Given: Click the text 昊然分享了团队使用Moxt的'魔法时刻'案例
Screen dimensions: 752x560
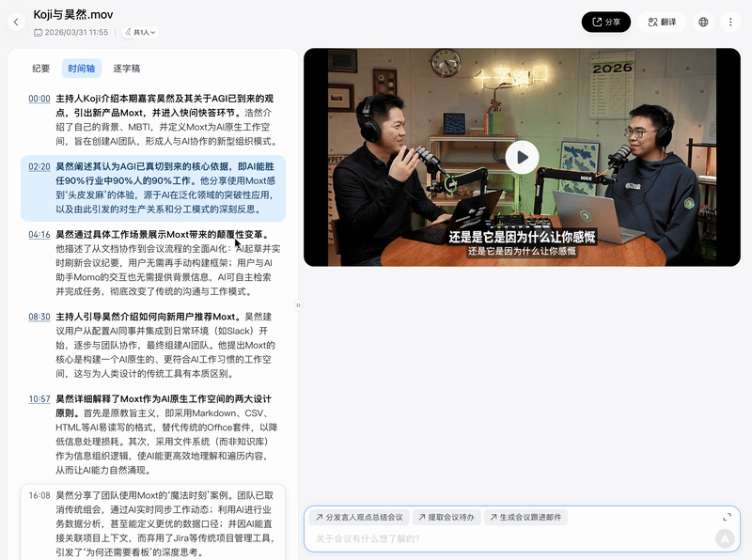Looking at the screenshot, I should click(x=145, y=495).
